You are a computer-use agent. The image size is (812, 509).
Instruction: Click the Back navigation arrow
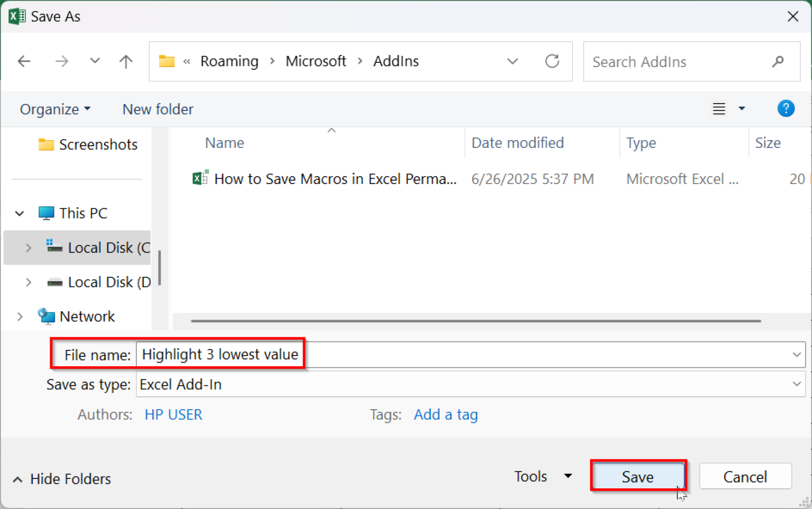point(24,61)
